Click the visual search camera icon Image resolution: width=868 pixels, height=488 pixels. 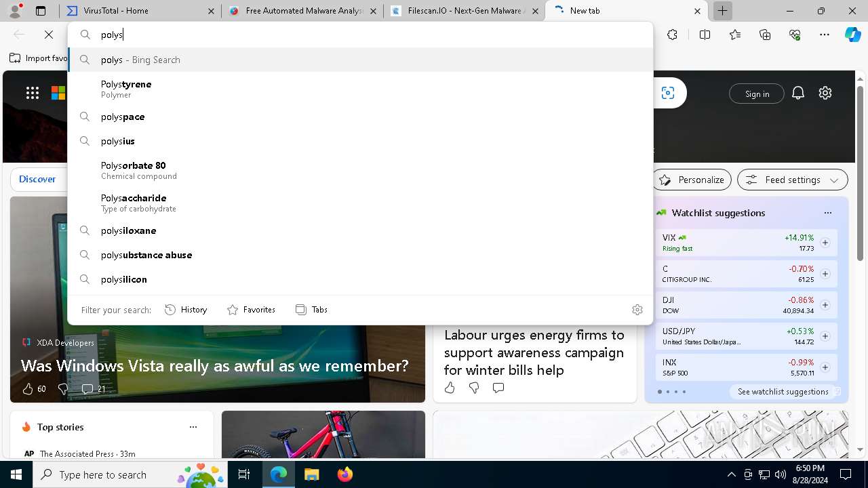[668, 93]
